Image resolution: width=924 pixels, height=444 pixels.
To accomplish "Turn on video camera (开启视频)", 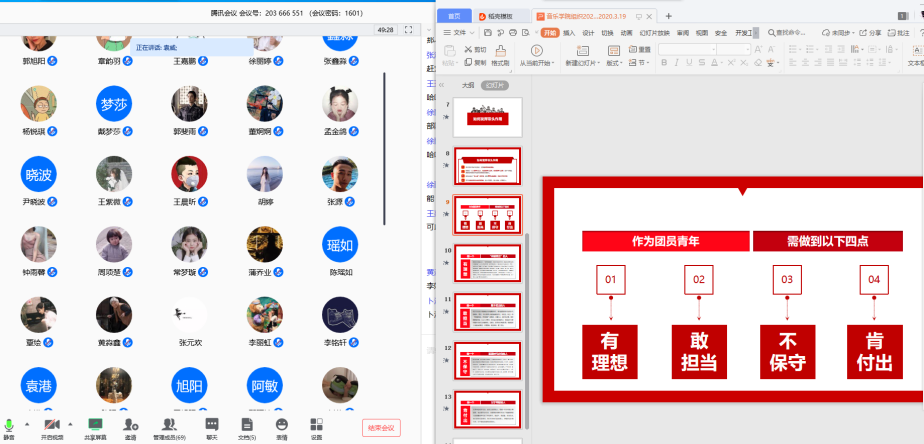I will 51,425.
